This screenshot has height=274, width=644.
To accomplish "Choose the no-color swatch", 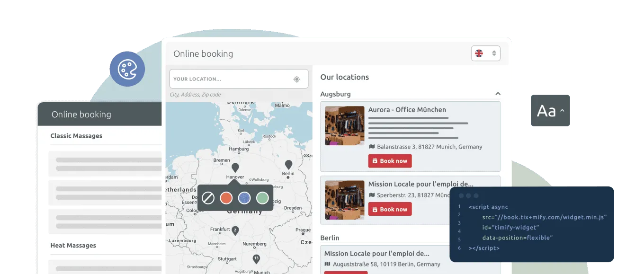I will [x=208, y=198].
